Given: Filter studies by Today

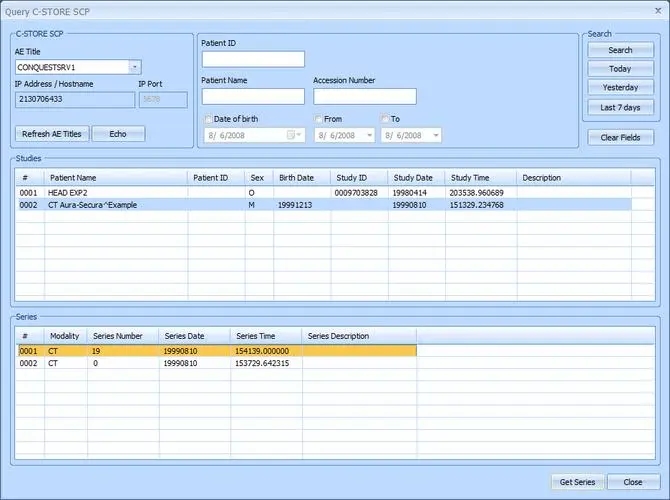Looking at the screenshot, I should (x=620, y=69).
